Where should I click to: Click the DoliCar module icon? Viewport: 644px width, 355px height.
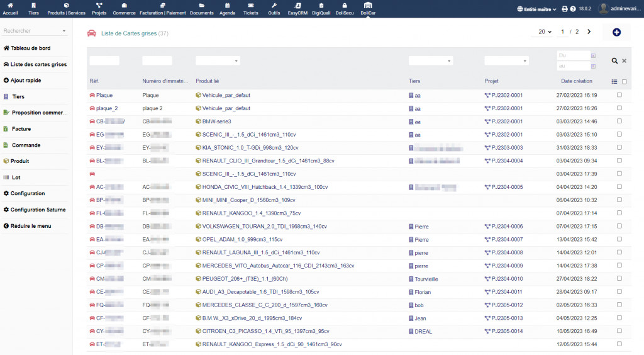pyautogui.click(x=368, y=9)
